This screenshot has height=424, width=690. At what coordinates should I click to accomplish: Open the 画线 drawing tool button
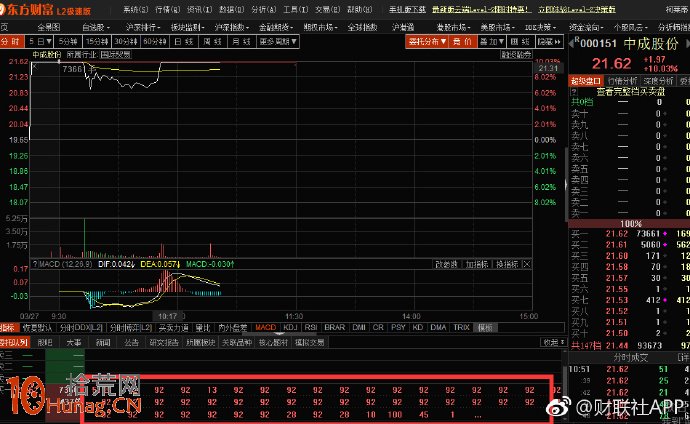tap(520, 41)
